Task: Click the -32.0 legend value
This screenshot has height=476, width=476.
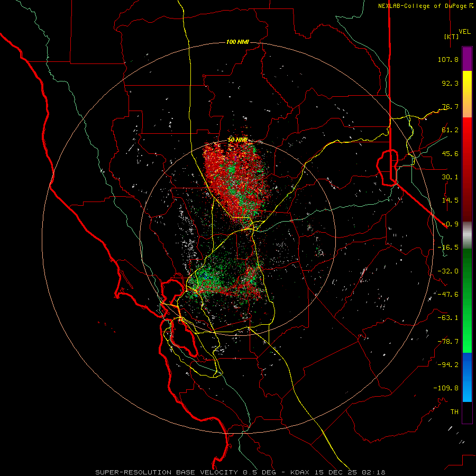Action: tap(448, 271)
